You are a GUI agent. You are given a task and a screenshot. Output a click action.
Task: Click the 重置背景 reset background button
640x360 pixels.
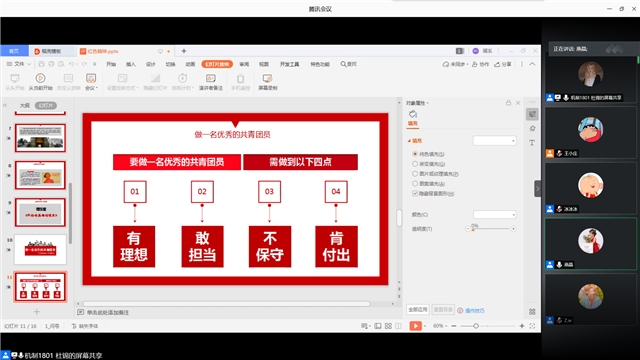pyautogui.click(x=443, y=310)
